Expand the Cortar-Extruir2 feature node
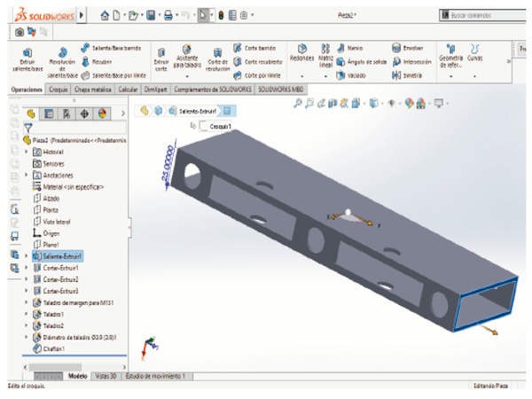532x399 pixels. 27,279
